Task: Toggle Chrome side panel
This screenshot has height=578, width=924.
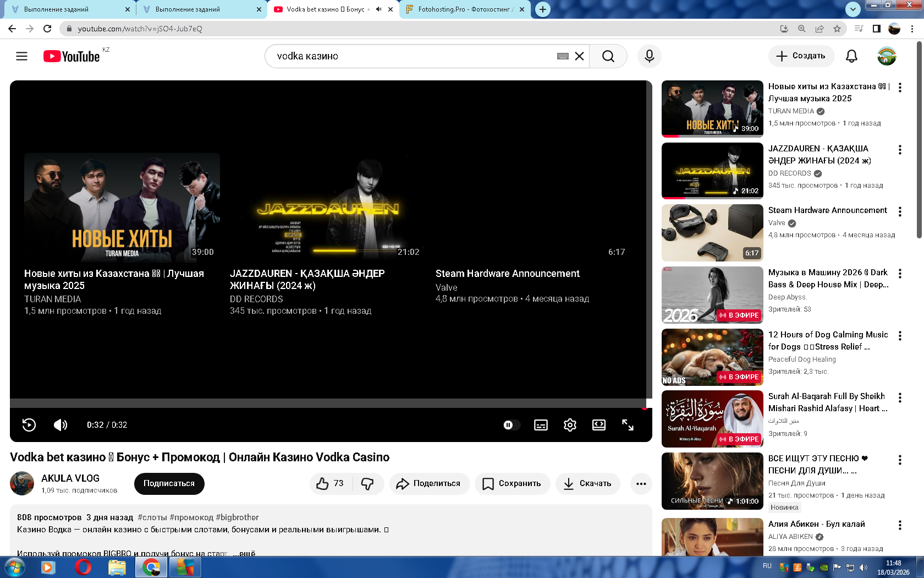Action: pyautogui.click(x=877, y=29)
